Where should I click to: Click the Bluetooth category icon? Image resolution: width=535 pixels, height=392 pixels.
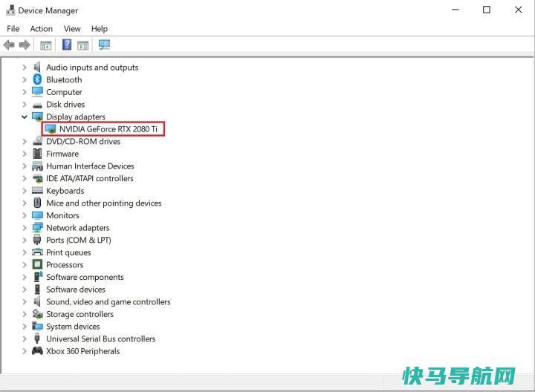[x=37, y=79]
